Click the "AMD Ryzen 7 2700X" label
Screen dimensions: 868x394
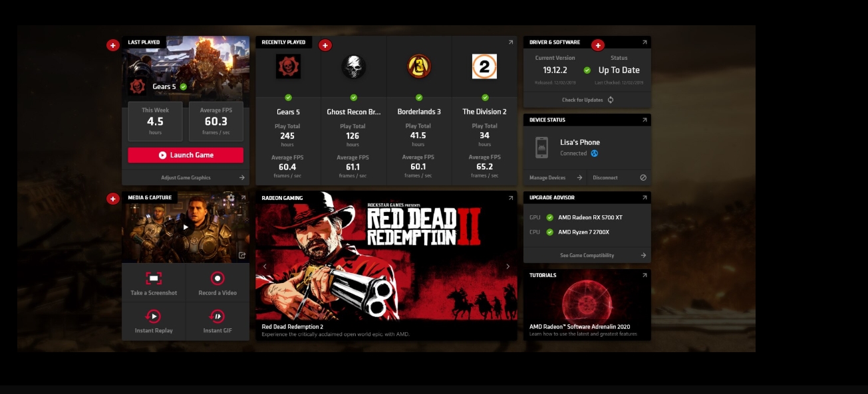pyautogui.click(x=583, y=232)
